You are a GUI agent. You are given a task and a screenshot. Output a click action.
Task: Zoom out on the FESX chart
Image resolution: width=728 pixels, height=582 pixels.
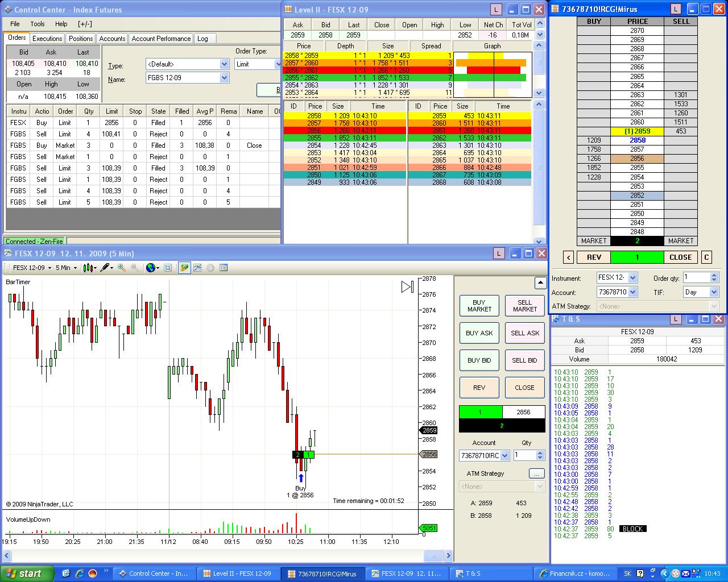pos(134,268)
